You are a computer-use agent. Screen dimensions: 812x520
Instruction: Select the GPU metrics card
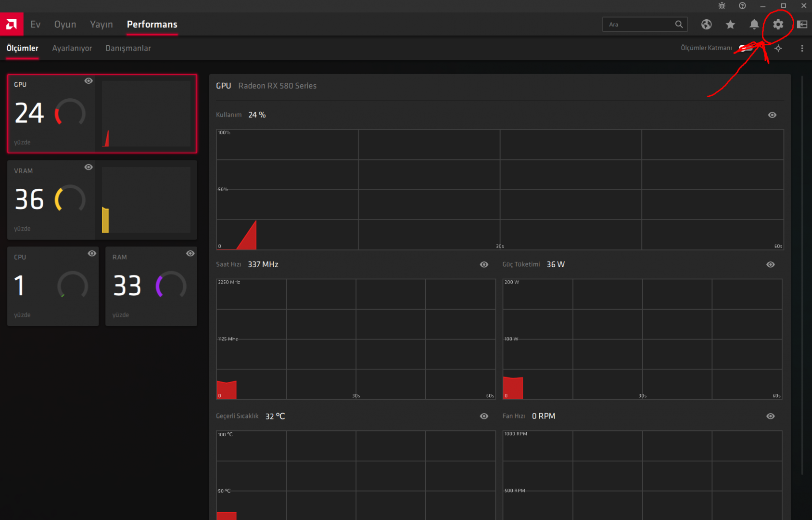(x=102, y=114)
